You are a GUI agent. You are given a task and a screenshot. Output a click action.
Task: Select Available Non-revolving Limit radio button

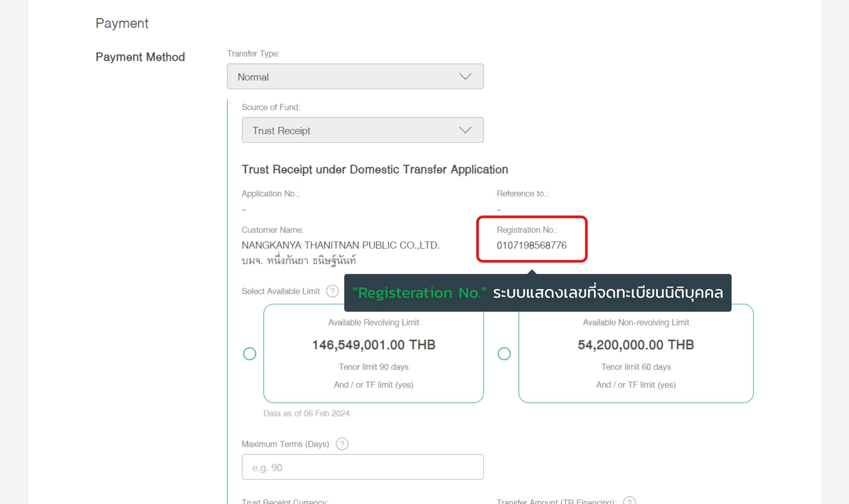(504, 353)
